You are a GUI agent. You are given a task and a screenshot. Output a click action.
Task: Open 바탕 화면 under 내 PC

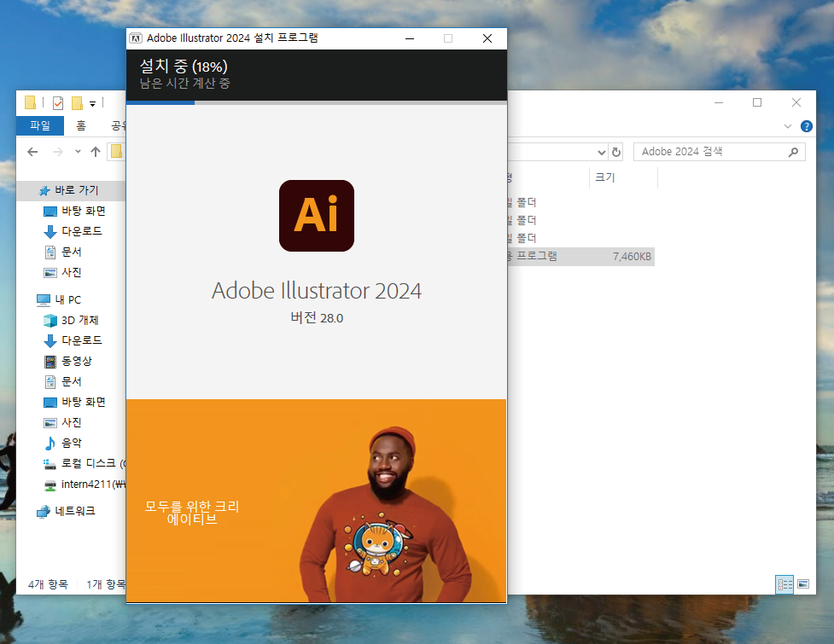(83, 403)
